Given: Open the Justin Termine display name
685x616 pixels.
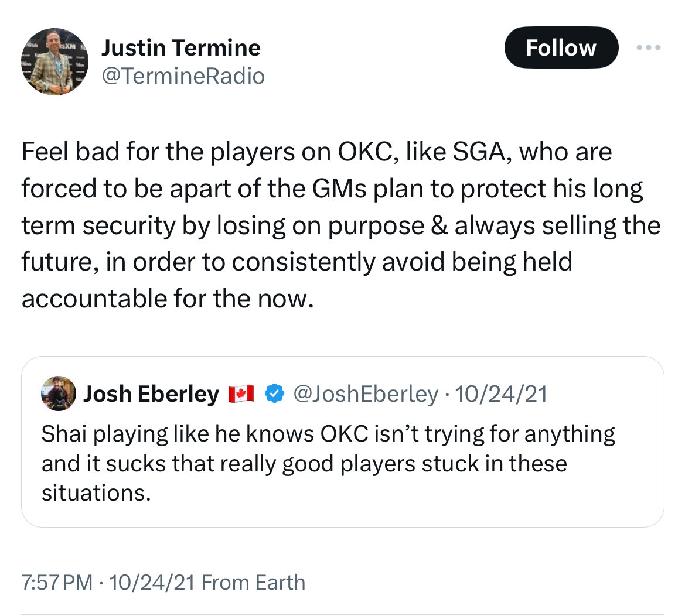Looking at the screenshot, I should (x=181, y=47).
